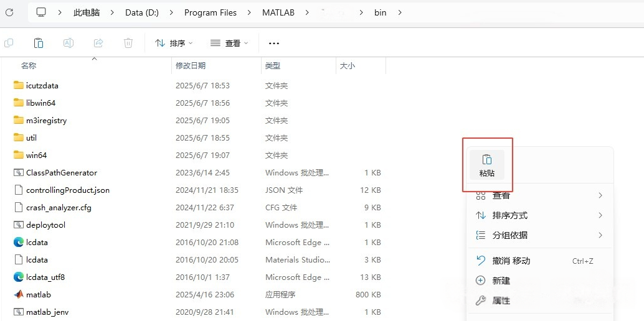This screenshot has width=644, height=321.
Task: Navigate to Data (D:) breadcrumb
Action: [142, 12]
